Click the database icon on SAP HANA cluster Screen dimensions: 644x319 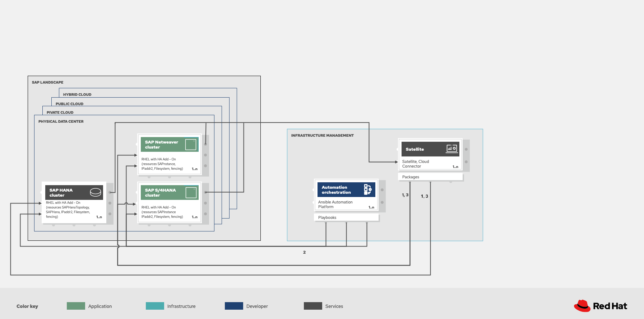click(96, 192)
